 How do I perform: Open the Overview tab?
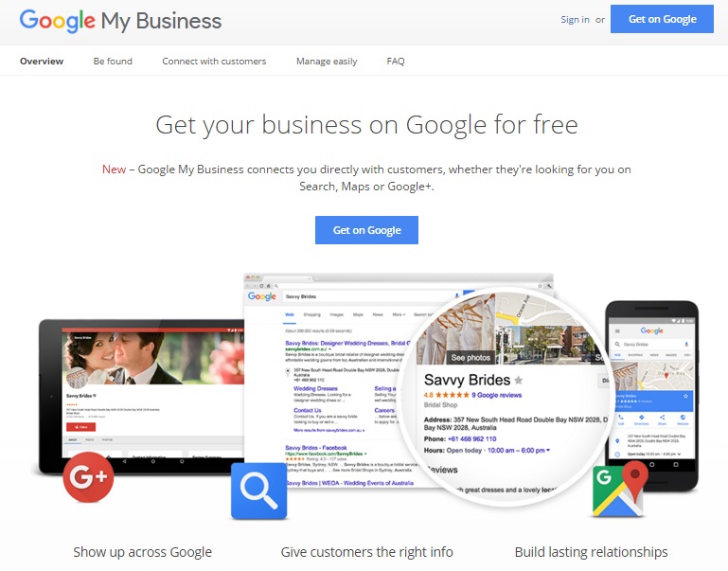point(42,62)
